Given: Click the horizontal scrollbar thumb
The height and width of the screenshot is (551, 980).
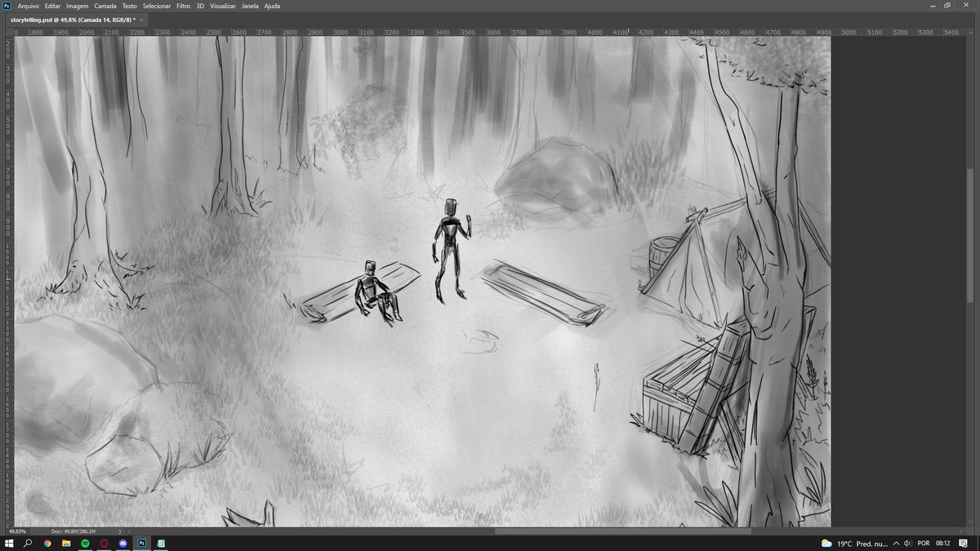Looking at the screenshot, I should click(x=622, y=531).
